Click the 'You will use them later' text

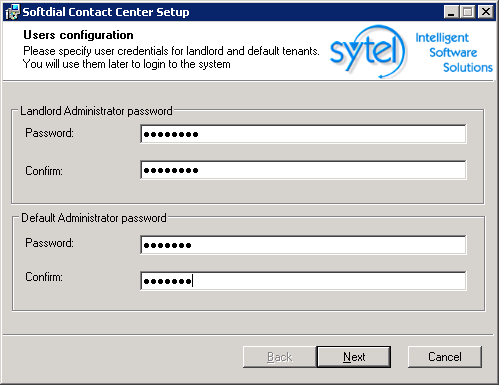pos(127,64)
